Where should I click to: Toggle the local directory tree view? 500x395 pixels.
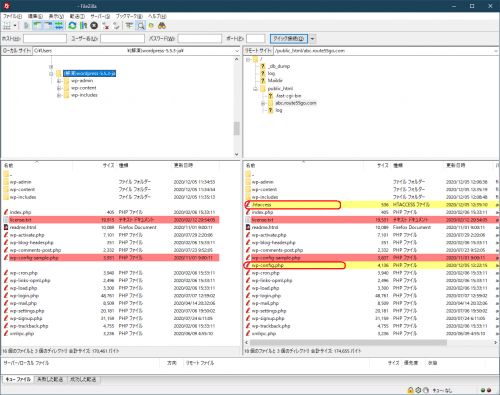point(37,26)
